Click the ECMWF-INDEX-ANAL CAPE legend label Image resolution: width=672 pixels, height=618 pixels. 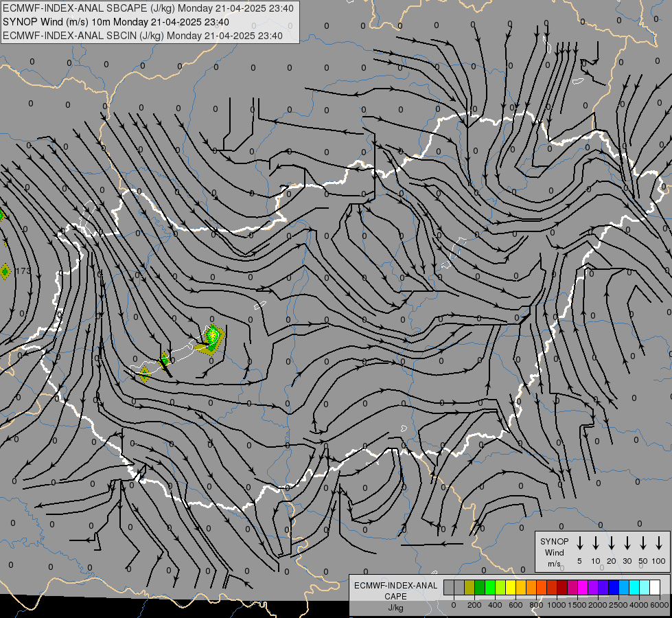pyautogui.click(x=395, y=591)
